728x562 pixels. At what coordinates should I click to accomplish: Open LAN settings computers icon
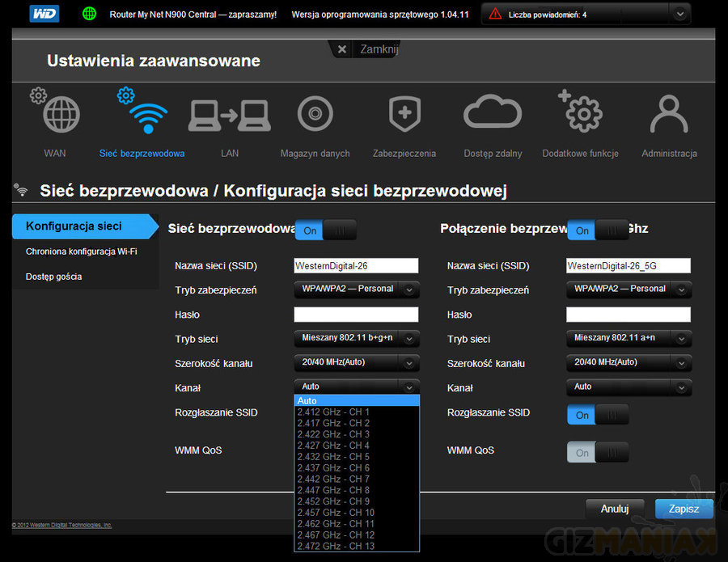click(x=229, y=116)
